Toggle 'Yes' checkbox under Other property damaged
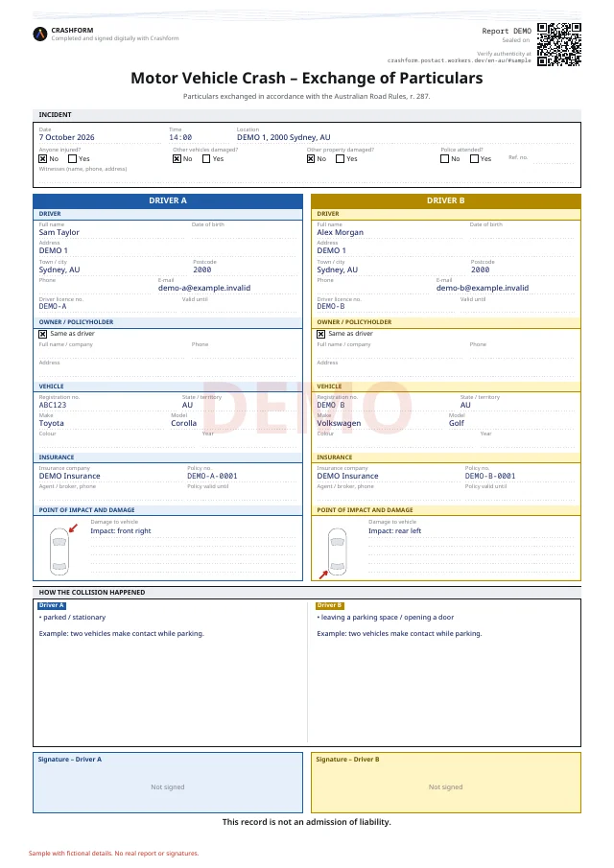 [x=341, y=159]
